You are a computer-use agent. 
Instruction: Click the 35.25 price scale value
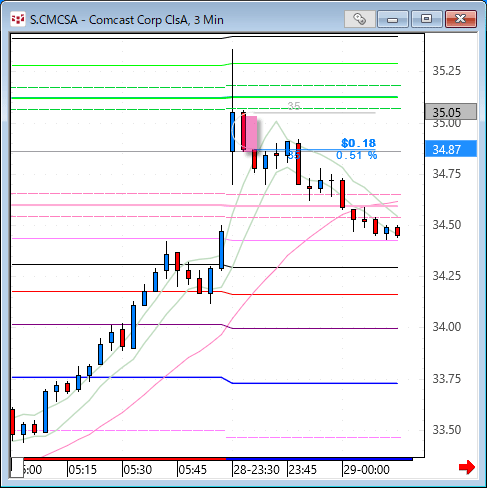point(447,71)
